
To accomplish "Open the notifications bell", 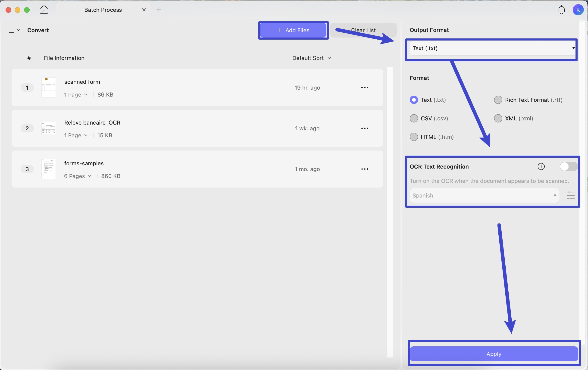I will (561, 10).
